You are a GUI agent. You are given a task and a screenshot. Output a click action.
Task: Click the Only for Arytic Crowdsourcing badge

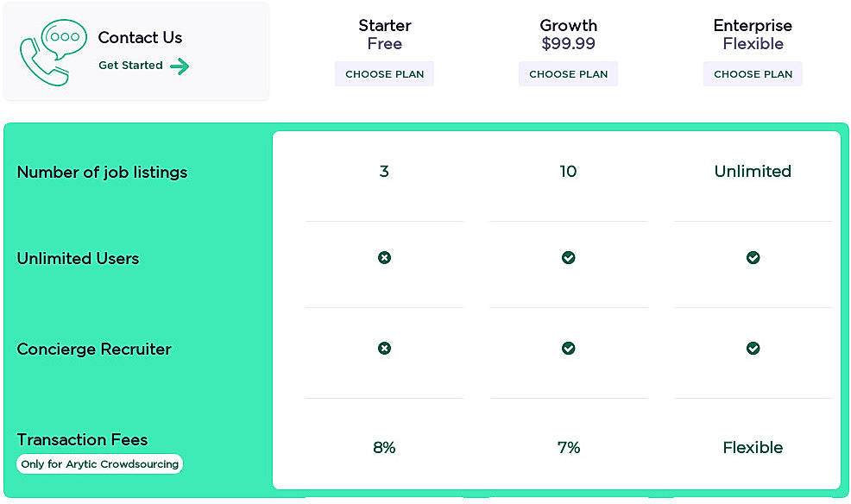pos(99,463)
